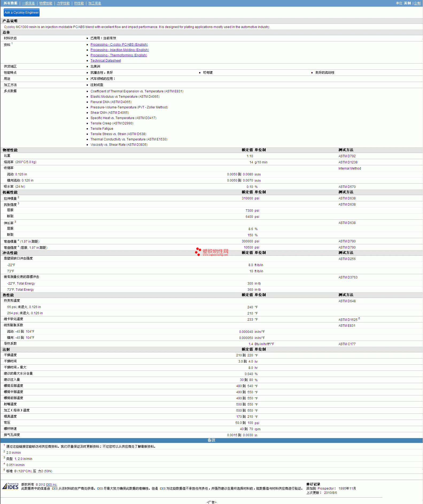Click the ASTM E831 test method cell

pyautogui.click(x=347, y=326)
